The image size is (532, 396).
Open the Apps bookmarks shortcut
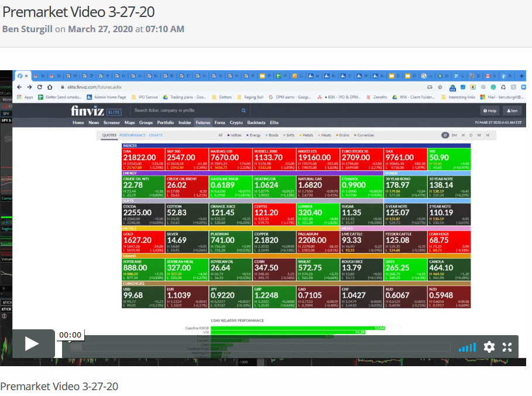25,97
